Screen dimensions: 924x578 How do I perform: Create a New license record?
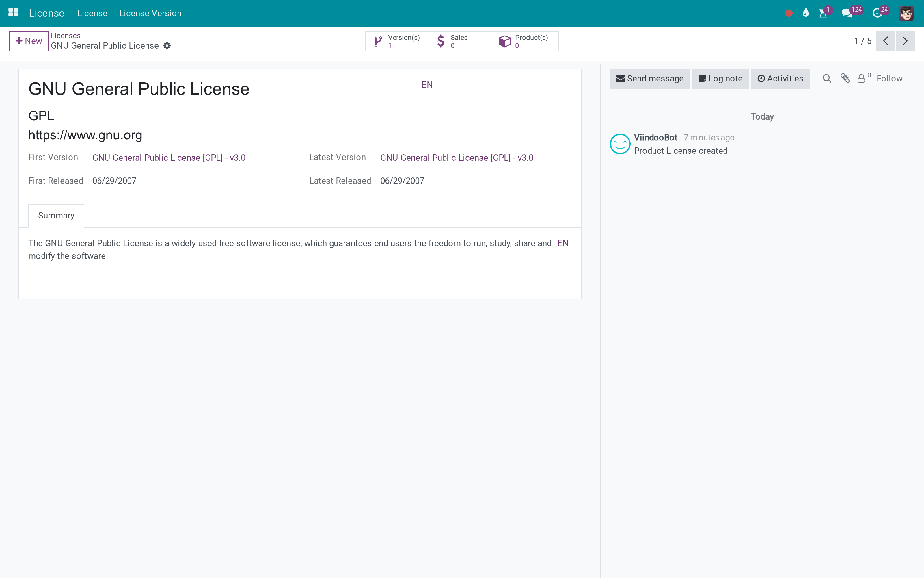[29, 41]
